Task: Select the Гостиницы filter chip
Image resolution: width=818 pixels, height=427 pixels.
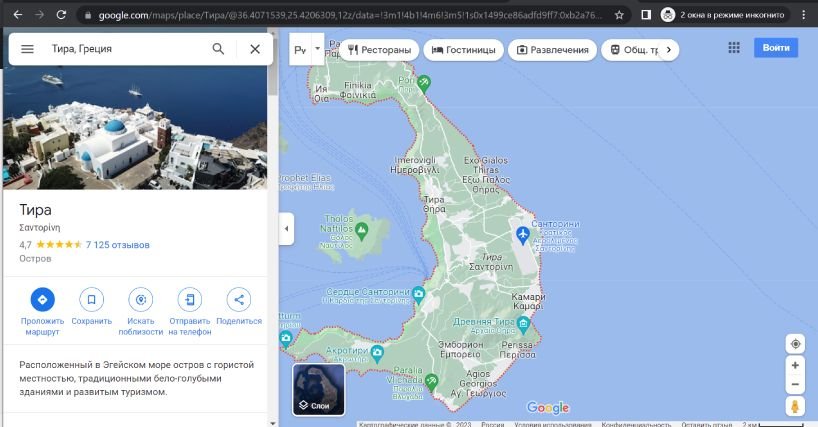Action: tap(464, 50)
